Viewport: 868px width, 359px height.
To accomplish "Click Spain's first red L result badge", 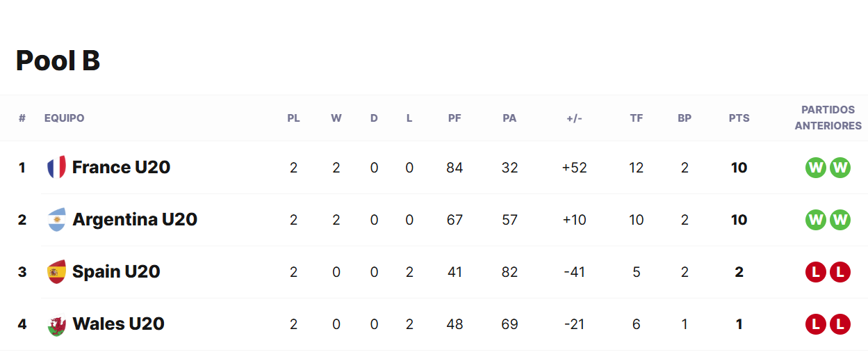I will (816, 272).
